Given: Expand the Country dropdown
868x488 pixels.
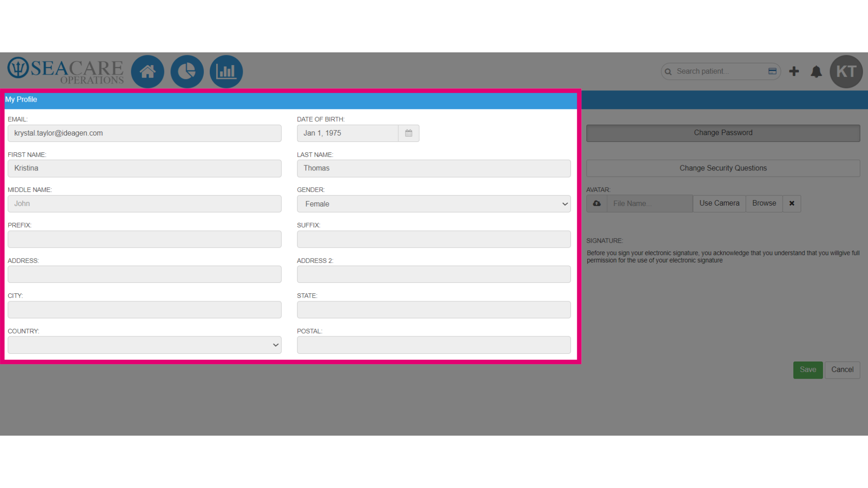Looking at the screenshot, I should point(145,345).
